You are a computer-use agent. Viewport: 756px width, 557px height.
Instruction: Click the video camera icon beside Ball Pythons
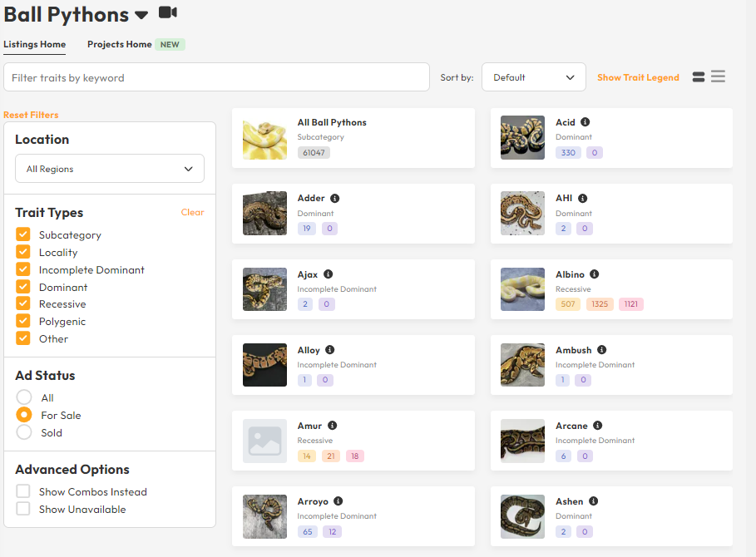(168, 12)
